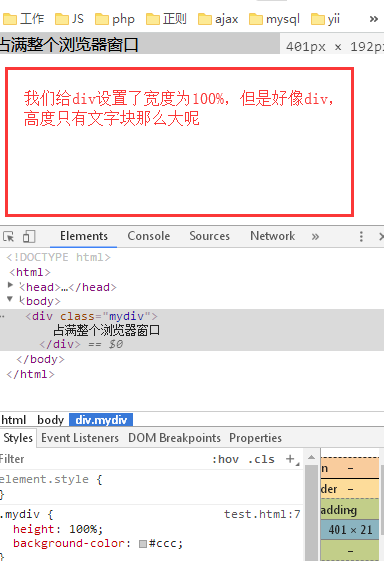Switch to the Properties tab
Viewport: 384px width, 561px height.
256,438
